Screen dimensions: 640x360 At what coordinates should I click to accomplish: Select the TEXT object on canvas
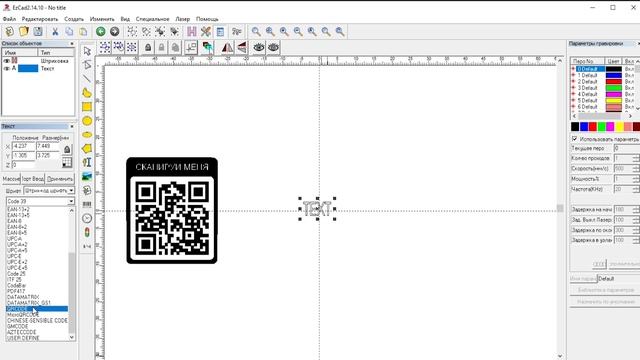tap(317, 209)
